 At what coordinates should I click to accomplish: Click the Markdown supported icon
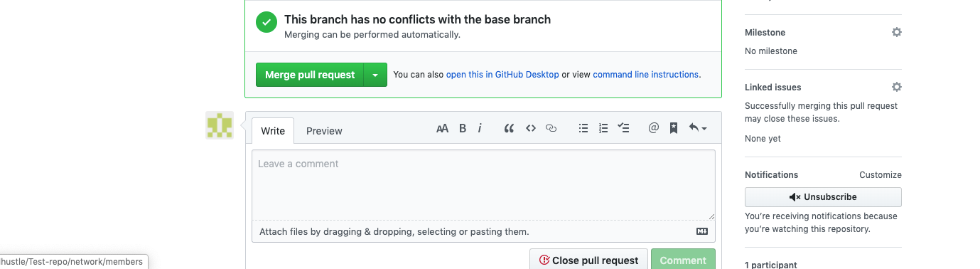point(702,231)
